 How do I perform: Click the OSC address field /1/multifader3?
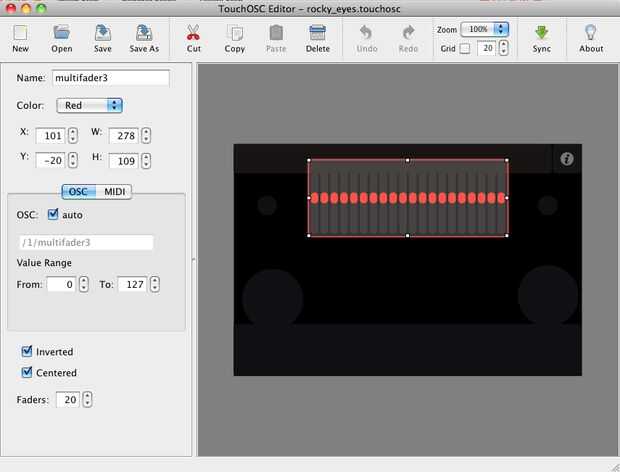click(x=86, y=242)
